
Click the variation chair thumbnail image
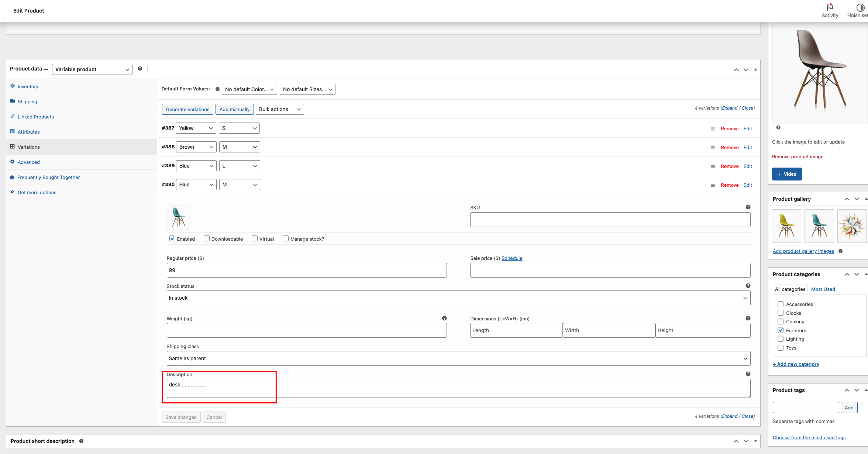[x=179, y=217]
